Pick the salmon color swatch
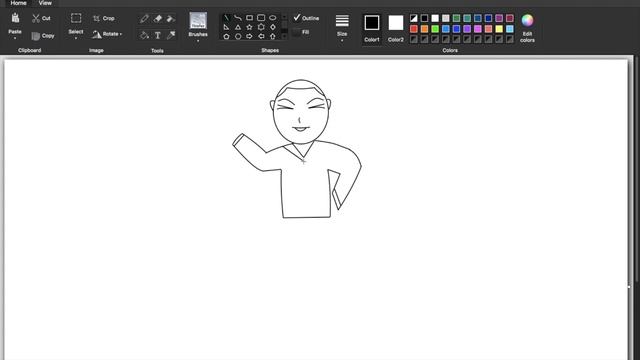This screenshot has width=640, height=360. pos(488,29)
